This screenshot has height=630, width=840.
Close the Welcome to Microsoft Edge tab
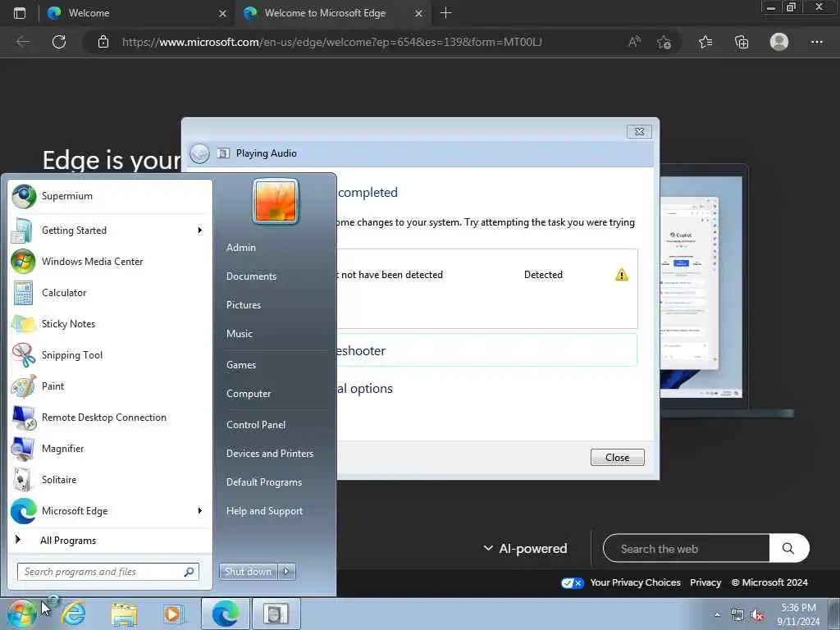click(x=419, y=13)
